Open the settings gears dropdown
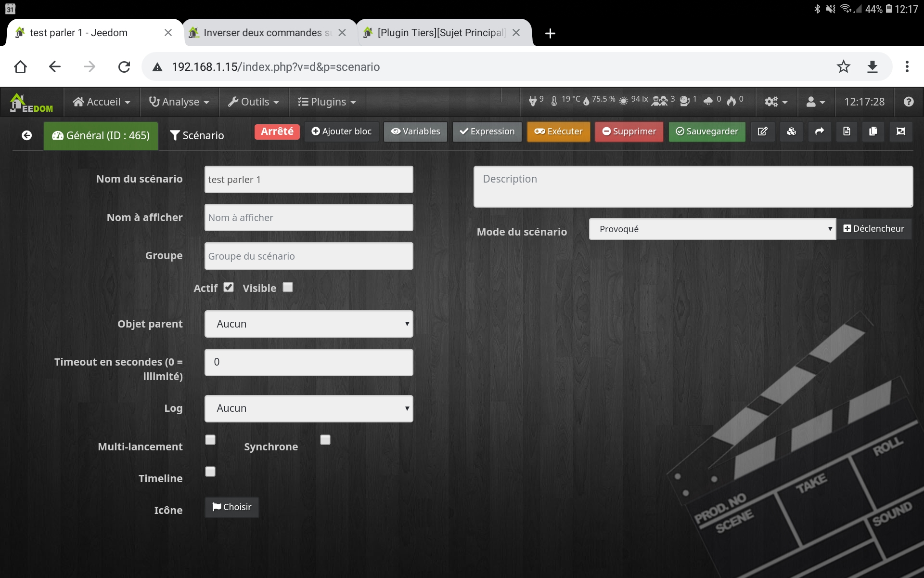924x578 pixels. pyautogui.click(x=776, y=102)
